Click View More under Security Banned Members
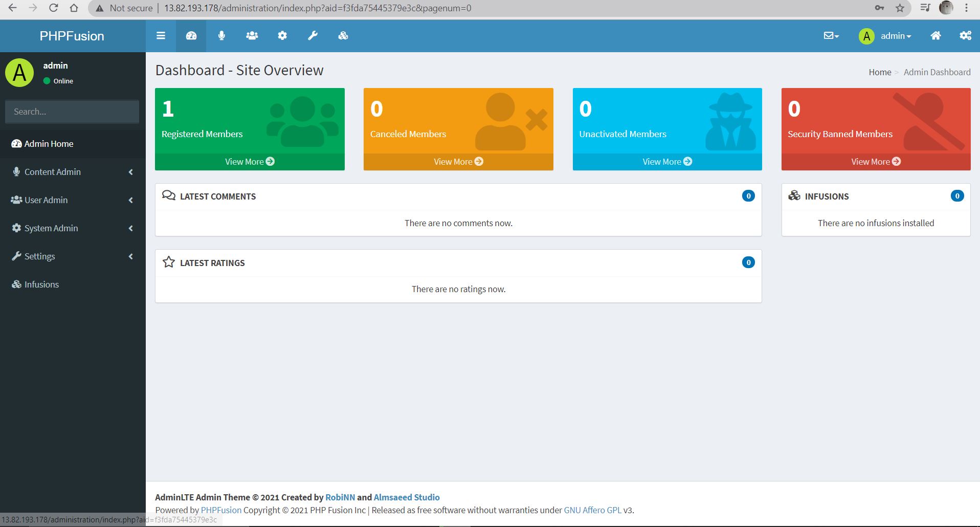980x527 pixels. [876, 162]
